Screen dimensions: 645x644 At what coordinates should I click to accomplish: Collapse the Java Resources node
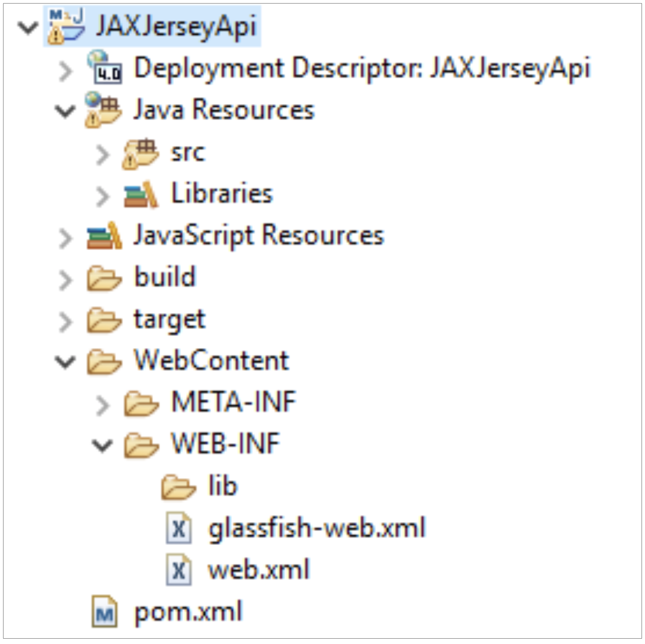click(65, 111)
